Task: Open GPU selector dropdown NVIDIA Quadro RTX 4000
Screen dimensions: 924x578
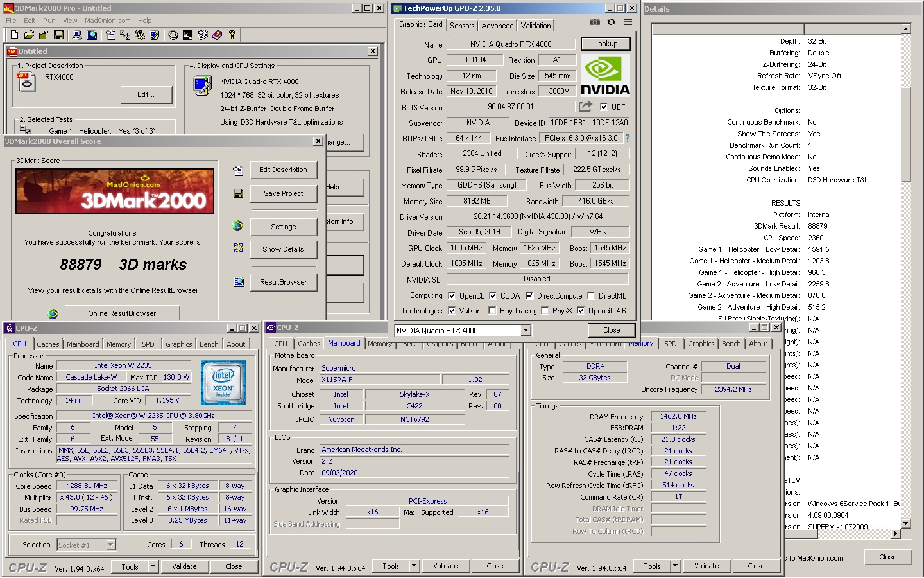Action: pos(526,331)
